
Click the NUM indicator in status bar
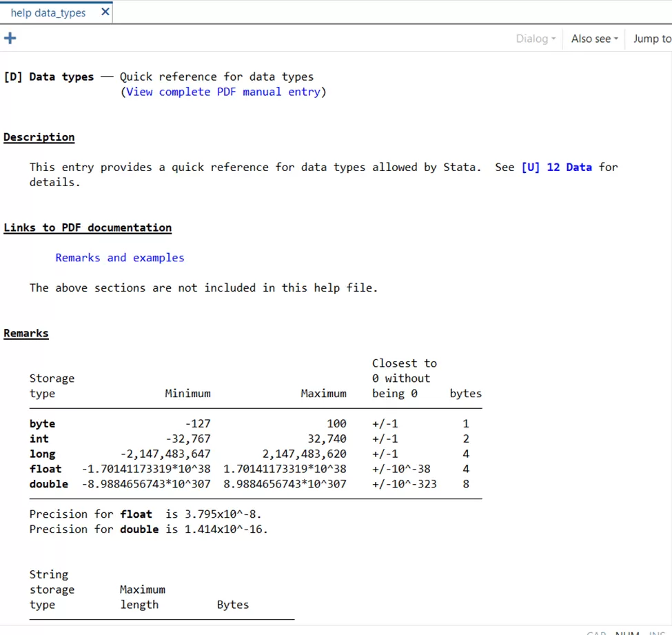tap(627, 632)
